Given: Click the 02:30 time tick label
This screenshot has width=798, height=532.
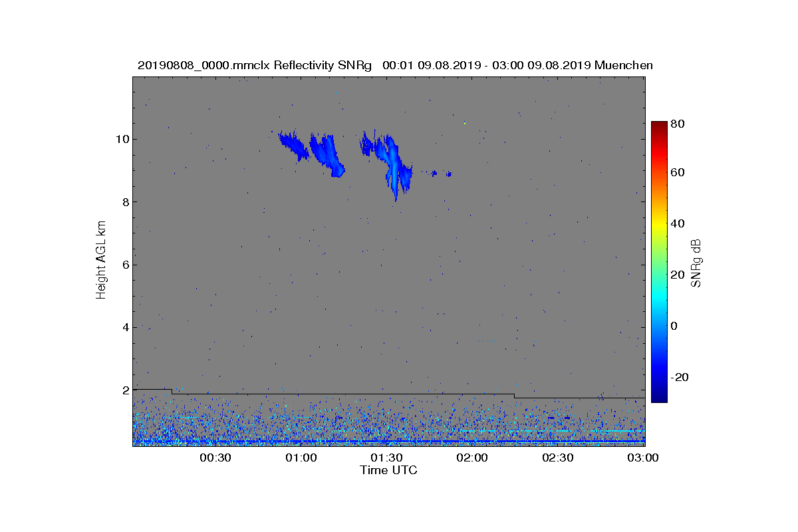Looking at the screenshot, I should click(558, 458).
